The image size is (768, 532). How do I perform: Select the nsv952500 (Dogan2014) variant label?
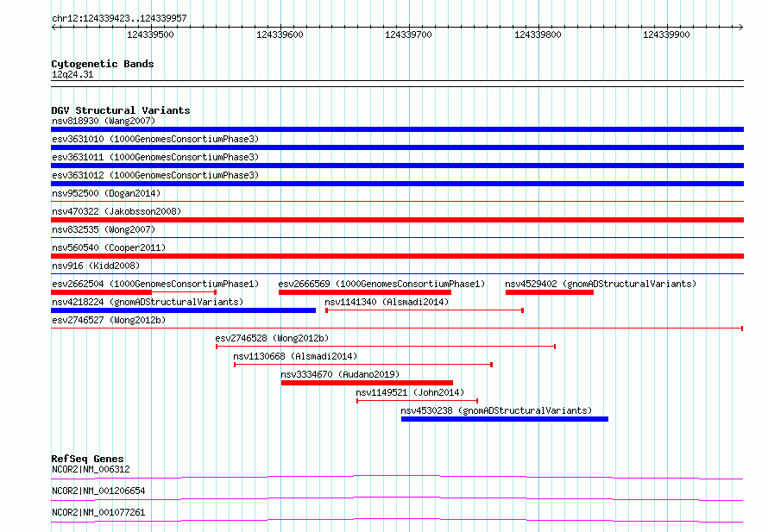106,193
